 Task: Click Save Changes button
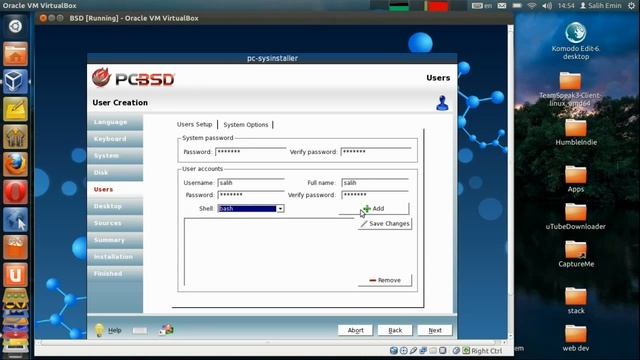pyautogui.click(x=385, y=224)
